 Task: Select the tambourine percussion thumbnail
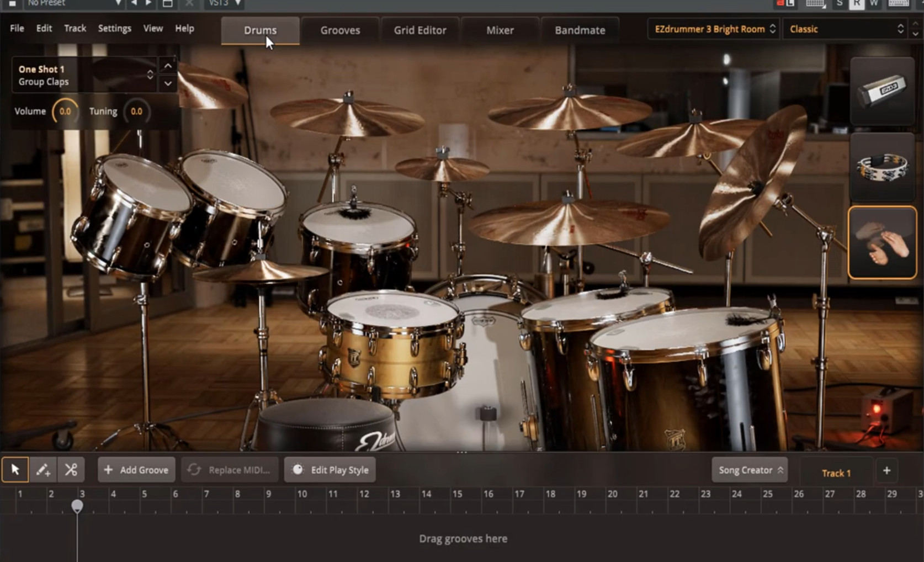[882, 167]
